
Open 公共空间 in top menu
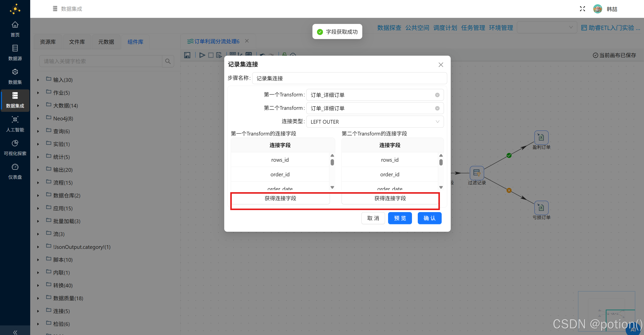pos(417,28)
